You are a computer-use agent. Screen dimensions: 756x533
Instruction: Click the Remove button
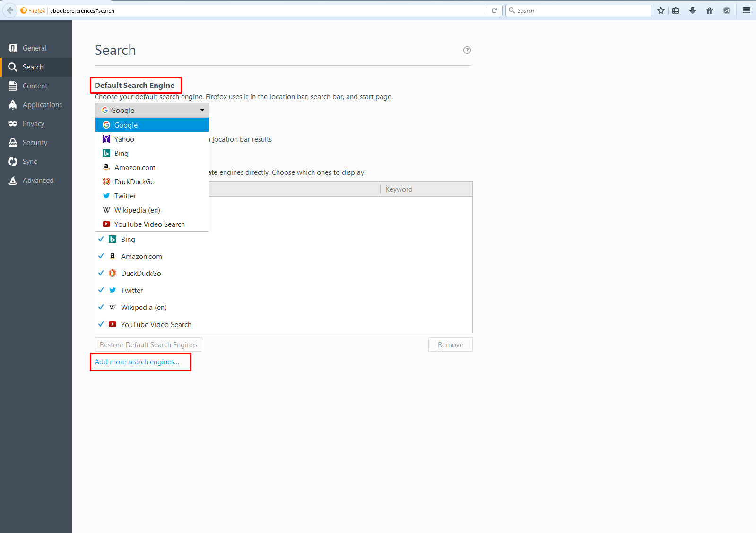pos(450,344)
